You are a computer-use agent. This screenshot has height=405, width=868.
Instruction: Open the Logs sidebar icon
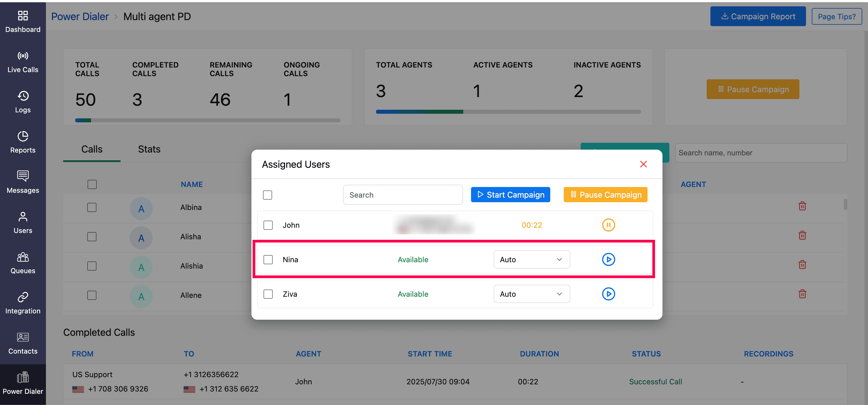23,102
